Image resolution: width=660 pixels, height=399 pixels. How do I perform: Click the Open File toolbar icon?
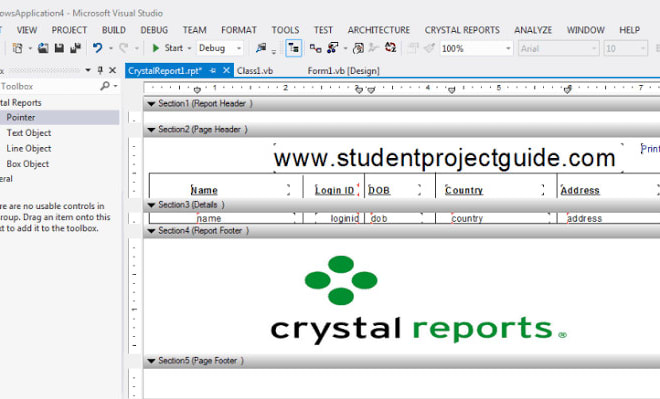pos(43,48)
